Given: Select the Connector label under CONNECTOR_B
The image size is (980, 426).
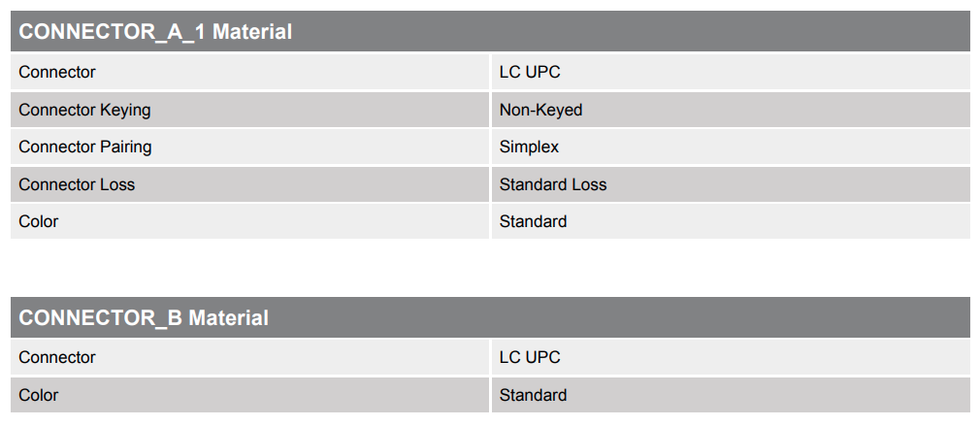Looking at the screenshot, I should 57,357.
